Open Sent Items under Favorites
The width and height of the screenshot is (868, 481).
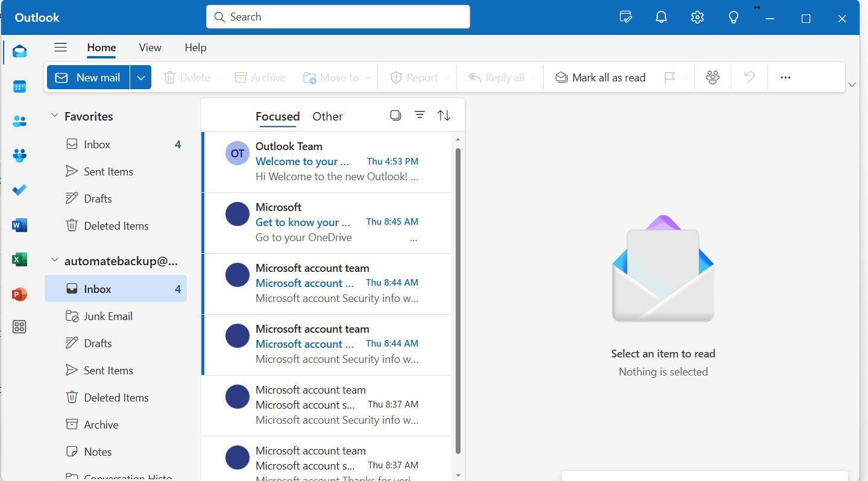(x=116, y=171)
